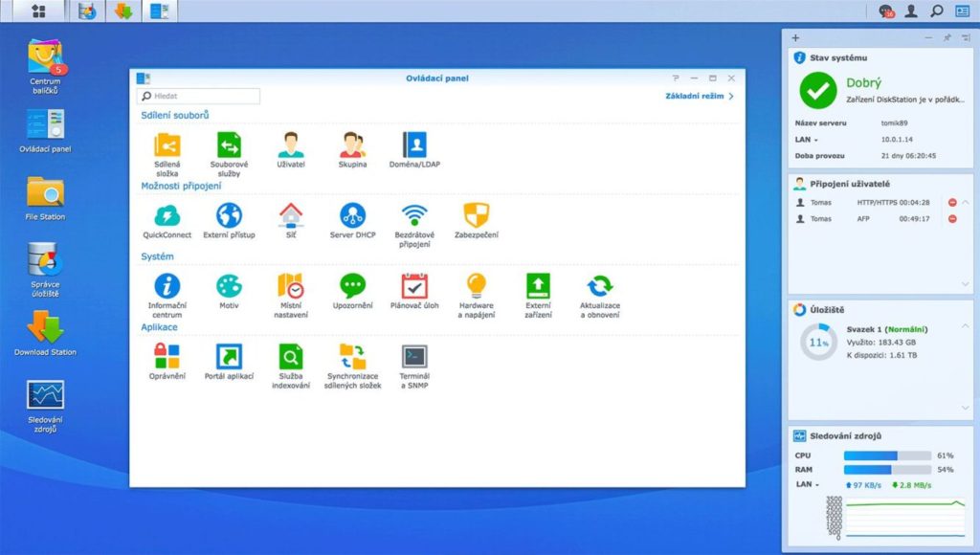Click the green Dobrý status checkmark
The height and width of the screenshot is (555, 980).
[818, 91]
